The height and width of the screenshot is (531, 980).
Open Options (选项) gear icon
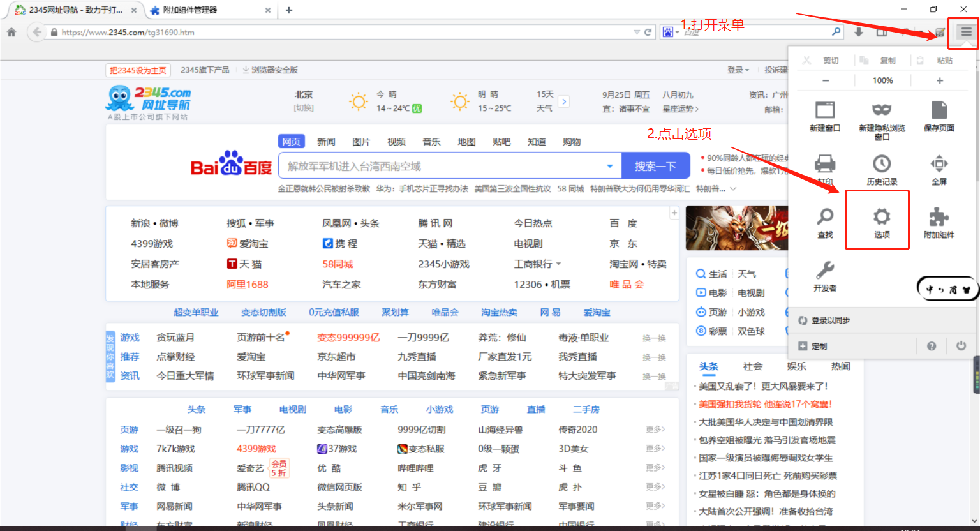pos(882,216)
